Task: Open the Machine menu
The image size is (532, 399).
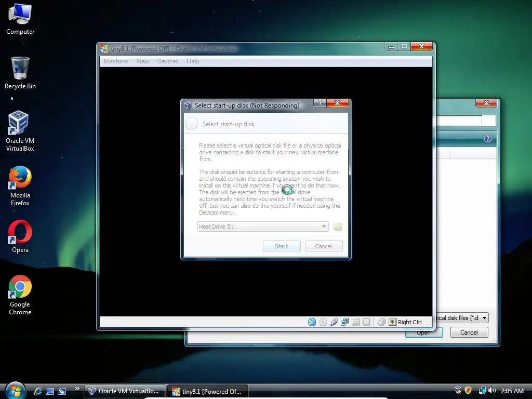Action: click(116, 61)
